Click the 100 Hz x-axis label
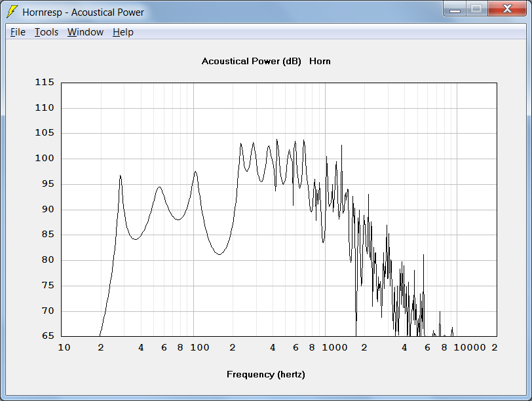Viewport: 532px width, 401px height. (199, 347)
